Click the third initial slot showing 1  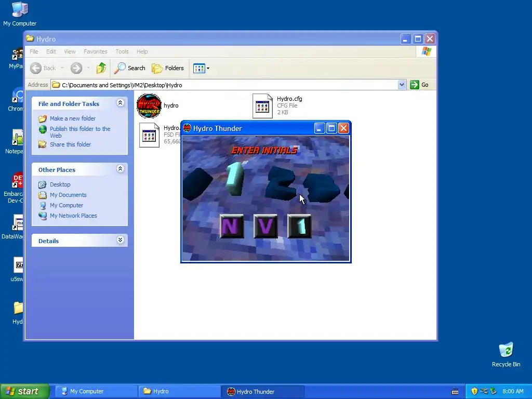pos(299,227)
